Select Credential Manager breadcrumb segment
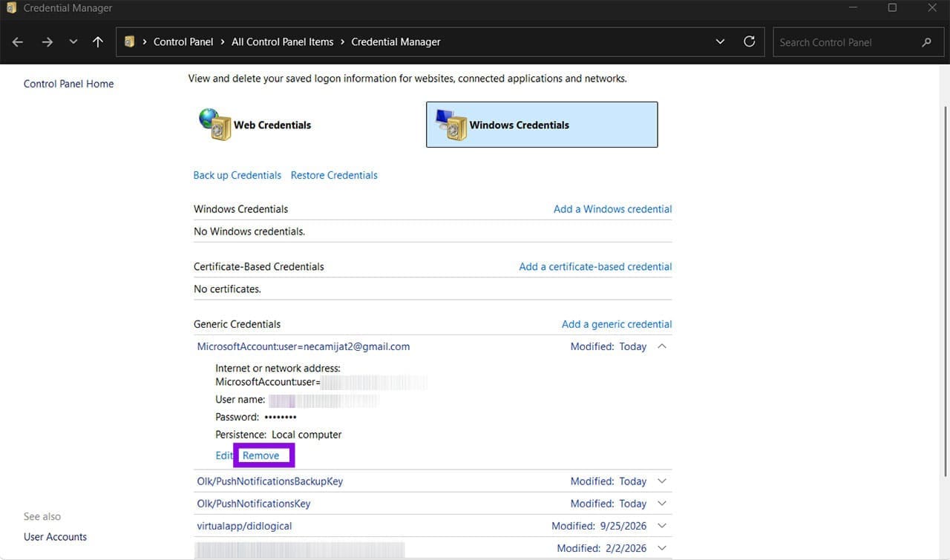This screenshot has height=560, width=950. coord(396,42)
